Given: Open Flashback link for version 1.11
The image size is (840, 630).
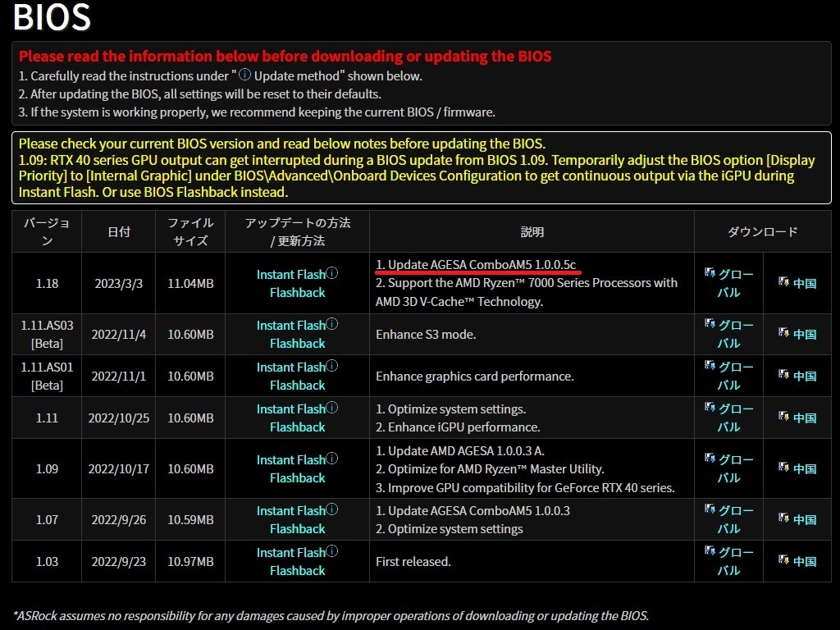Looking at the screenshot, I should click(297, 427).
